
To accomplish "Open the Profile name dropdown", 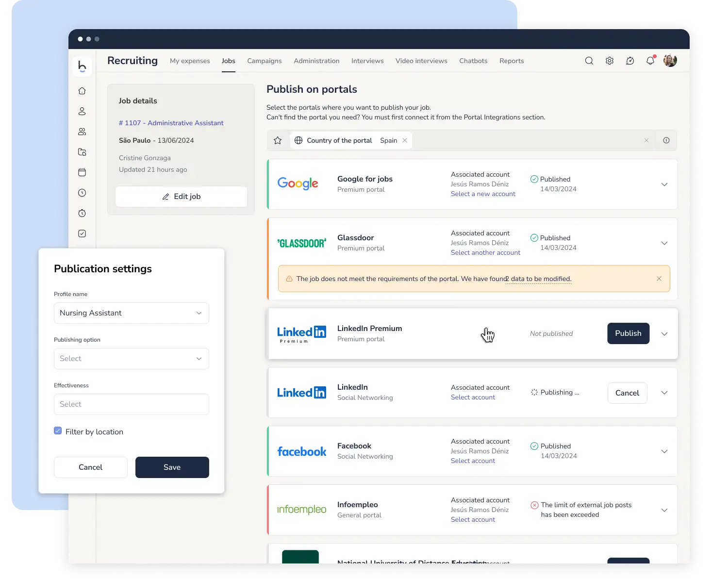I will (132, 313).
